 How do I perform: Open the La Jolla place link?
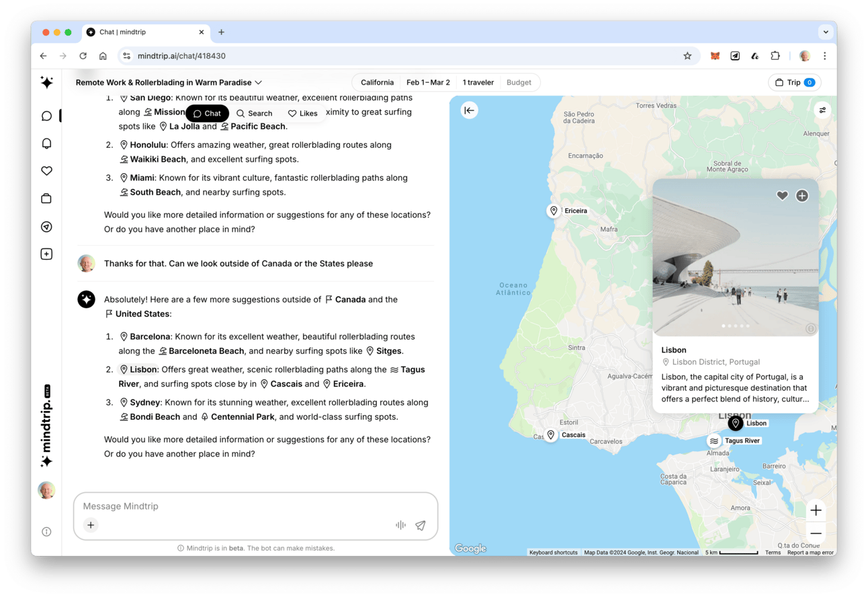tap(179, 126)
